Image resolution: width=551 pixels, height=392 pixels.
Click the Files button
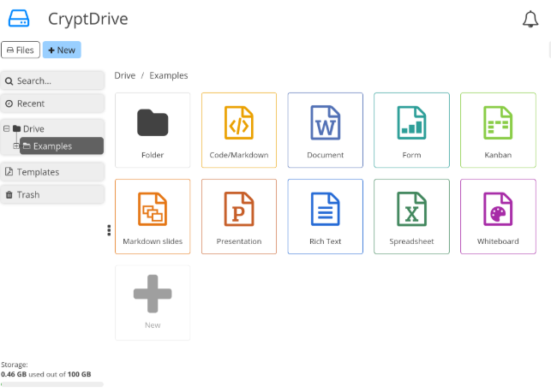pyautogui.click(x=21, y=50)
